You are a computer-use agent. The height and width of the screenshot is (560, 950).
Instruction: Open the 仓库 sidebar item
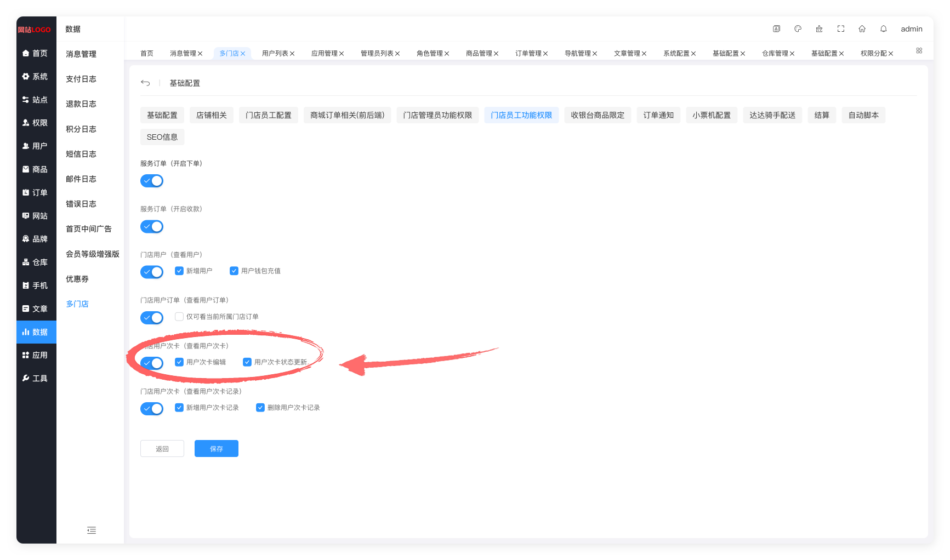[x=36, y=262]
